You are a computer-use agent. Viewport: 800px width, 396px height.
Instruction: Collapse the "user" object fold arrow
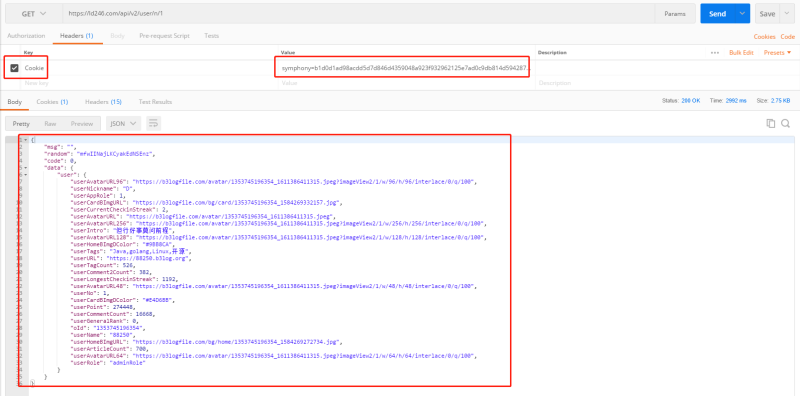(x=26, y=175)
